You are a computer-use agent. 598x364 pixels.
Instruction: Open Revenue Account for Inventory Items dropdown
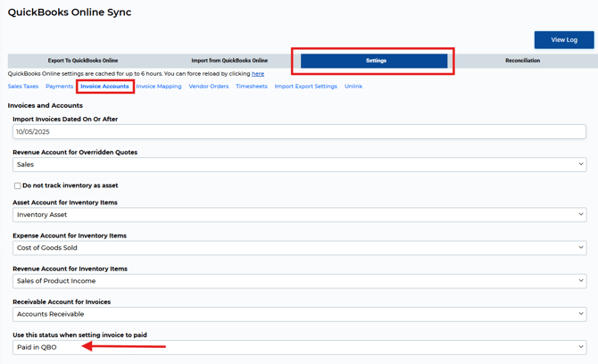tap(299, 281)
